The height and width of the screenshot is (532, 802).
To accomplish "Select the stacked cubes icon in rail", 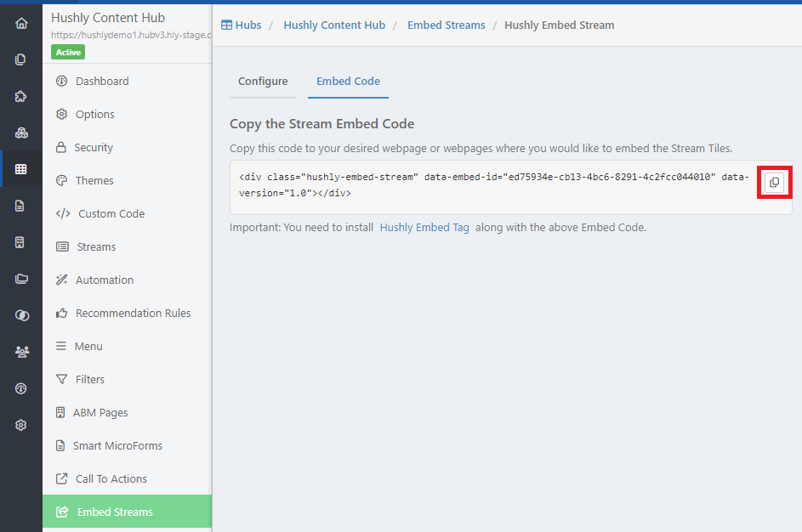I will pyautogui.click(x=21, y=133).
